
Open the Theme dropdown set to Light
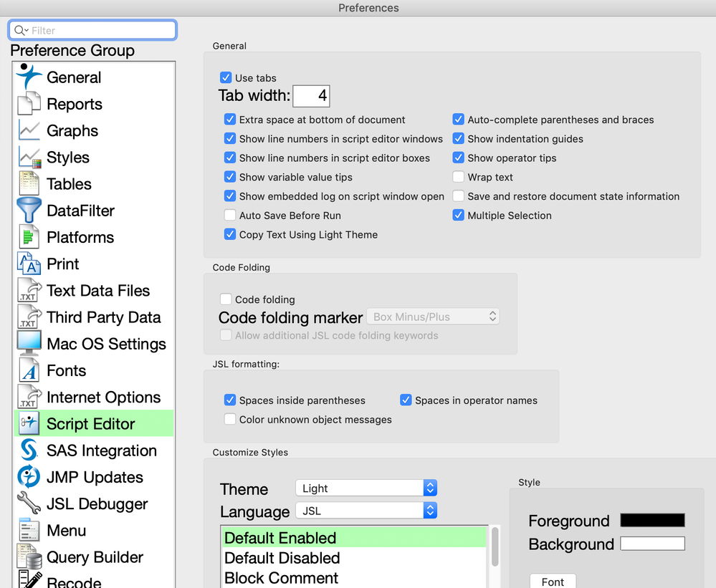click(x=366, y=488)
